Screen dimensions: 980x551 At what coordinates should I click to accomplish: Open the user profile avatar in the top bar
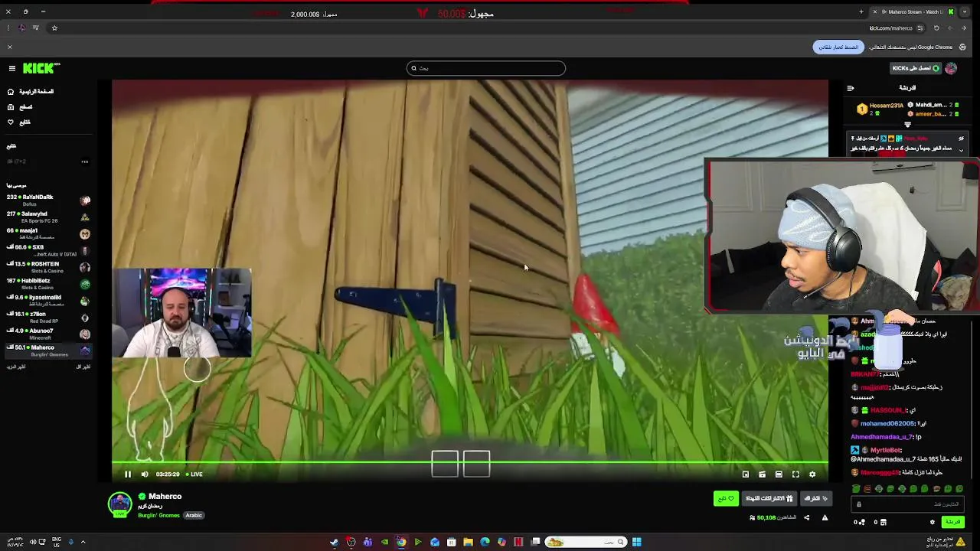(951, 68)
